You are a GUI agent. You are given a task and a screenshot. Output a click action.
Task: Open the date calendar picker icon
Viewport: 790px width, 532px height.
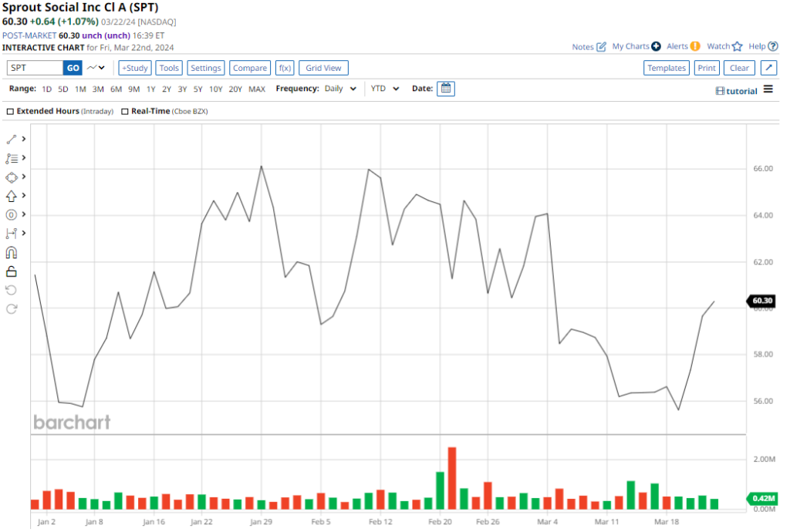(446, 89)
